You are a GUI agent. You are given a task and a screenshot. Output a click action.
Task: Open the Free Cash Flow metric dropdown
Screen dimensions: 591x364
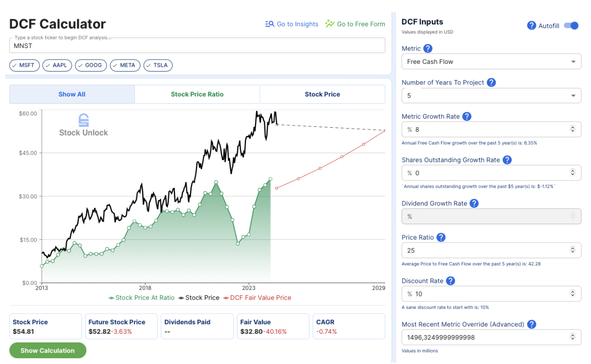coord(491,61)
